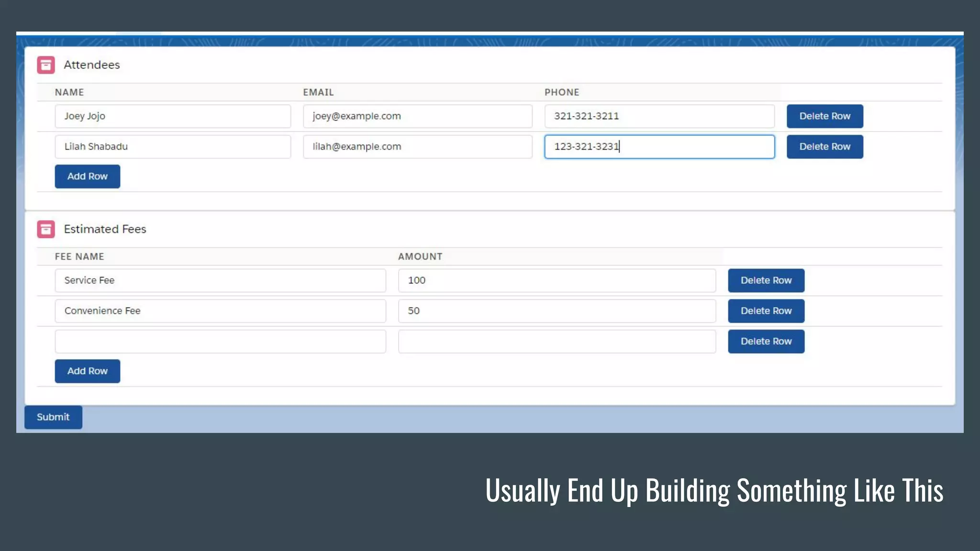Delete the Lilah Shabadu attendee row
This screenshot has height=551, width=980.
824,147
